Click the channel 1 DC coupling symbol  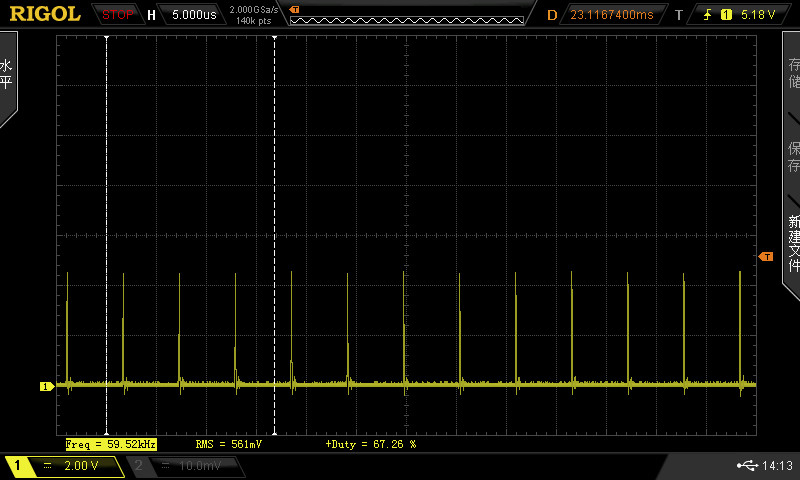pos(47,465)
